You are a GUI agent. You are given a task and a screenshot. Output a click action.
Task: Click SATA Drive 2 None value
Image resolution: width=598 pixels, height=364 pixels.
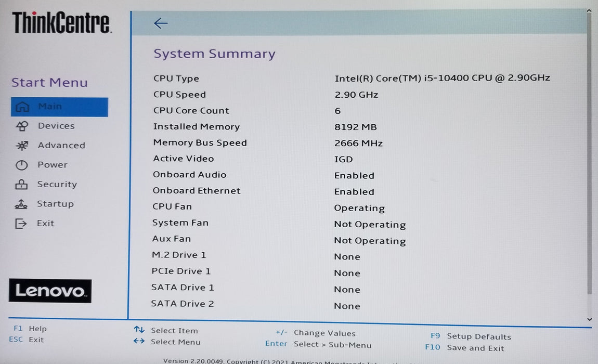(347, 306)
